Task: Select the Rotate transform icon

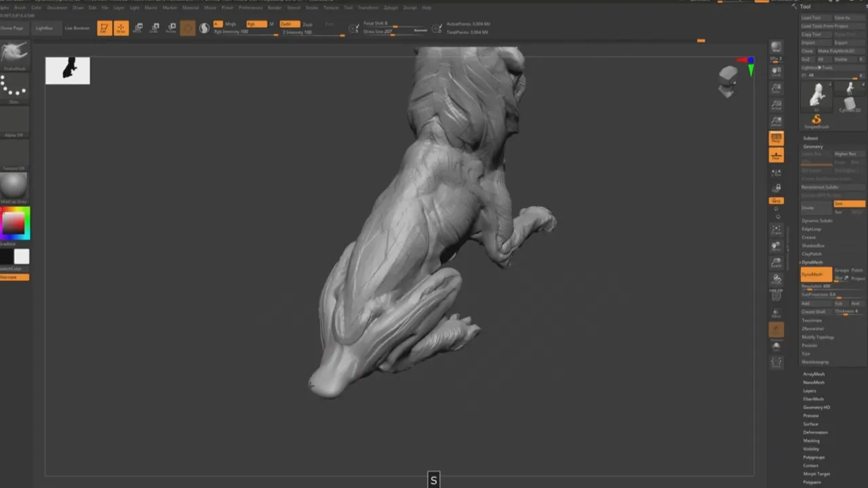Action: pos(171,28)
